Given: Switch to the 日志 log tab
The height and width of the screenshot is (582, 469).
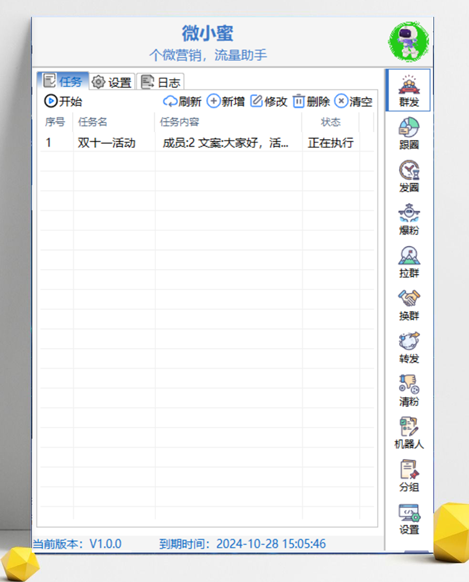Looking at the screenshot, I should (x=160, y=82).
